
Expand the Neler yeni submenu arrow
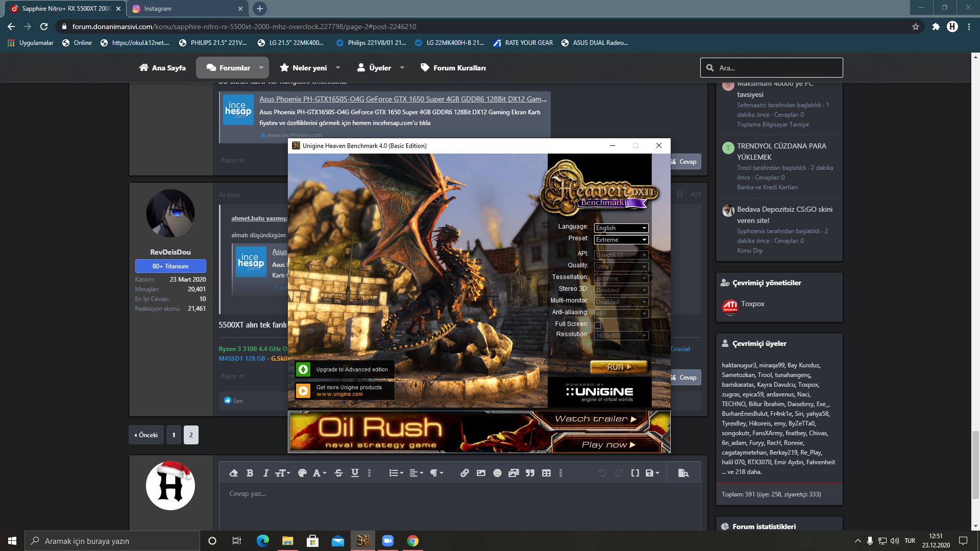[338, 68]
